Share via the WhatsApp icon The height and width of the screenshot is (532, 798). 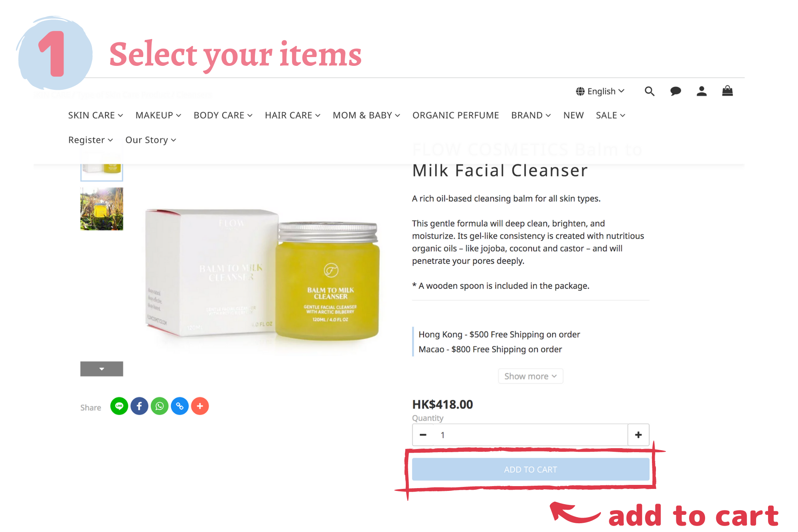coord(160,406)
